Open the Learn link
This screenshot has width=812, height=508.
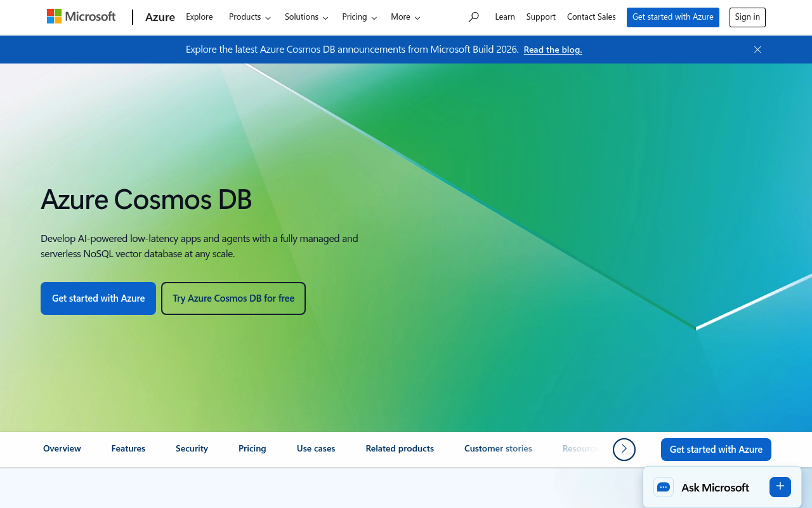(x=505, y=17)
